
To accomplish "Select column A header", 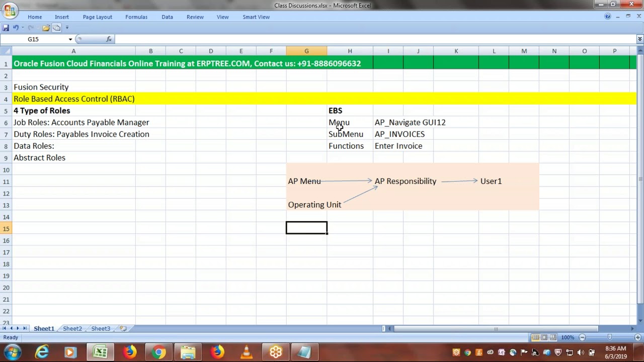I will (x=73, y=51).
